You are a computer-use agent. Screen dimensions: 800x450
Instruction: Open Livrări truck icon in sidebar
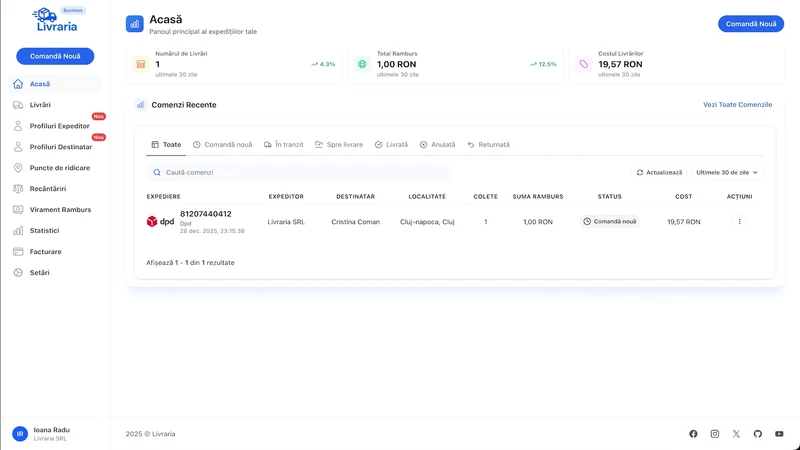(x=18, y=105)
